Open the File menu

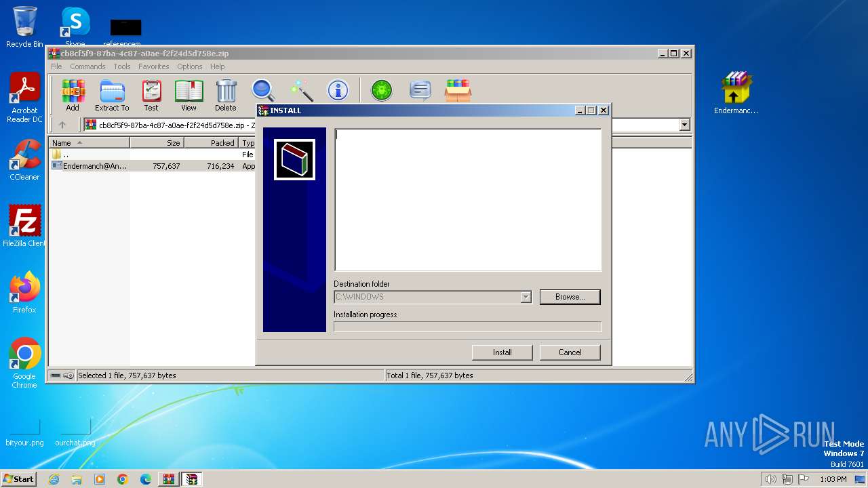click(56, 66)
